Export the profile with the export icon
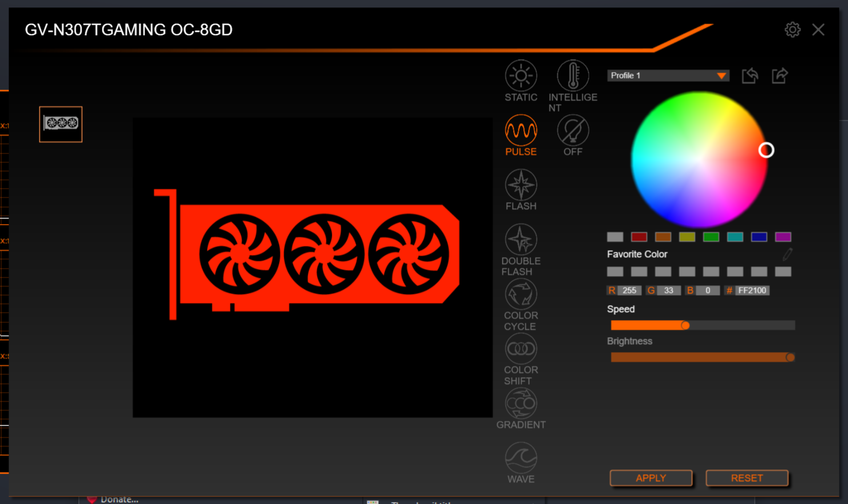Screen dimensions: 848x504 coord(780,76)
